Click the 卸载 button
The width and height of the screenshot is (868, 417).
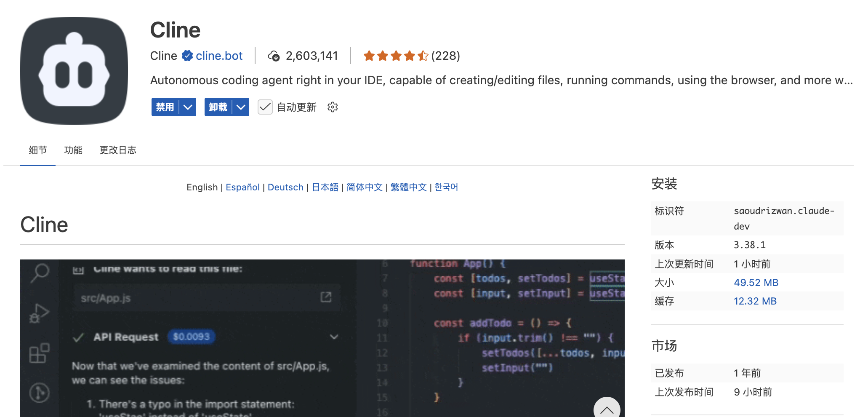tap(218, 107)
